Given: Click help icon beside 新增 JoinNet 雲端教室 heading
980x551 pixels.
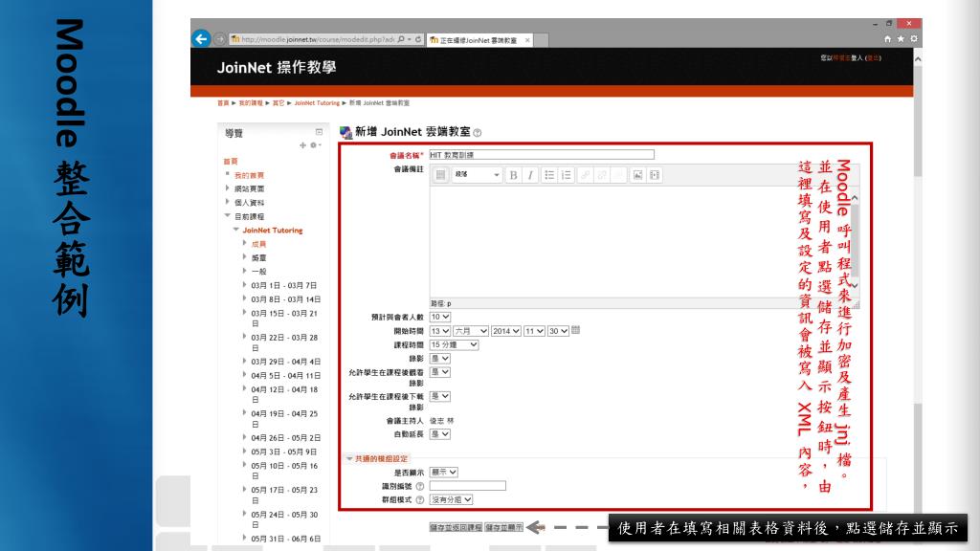Looking at the screenshot, I should click(x=478, y=132).
